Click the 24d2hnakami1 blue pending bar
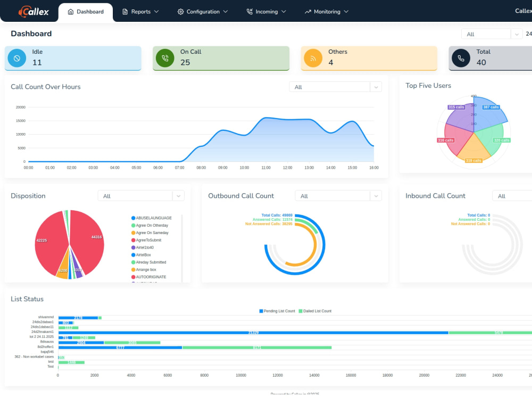This screenshot has height=399, width=532. [253, 333]
